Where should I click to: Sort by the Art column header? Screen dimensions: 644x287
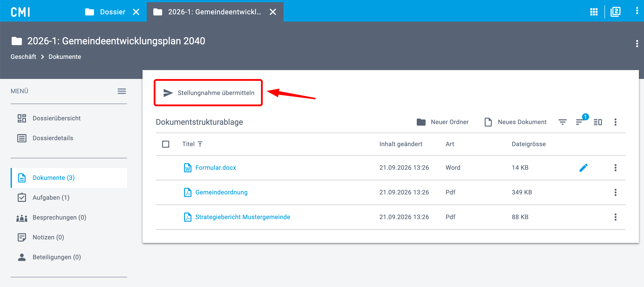click(450, 144)
